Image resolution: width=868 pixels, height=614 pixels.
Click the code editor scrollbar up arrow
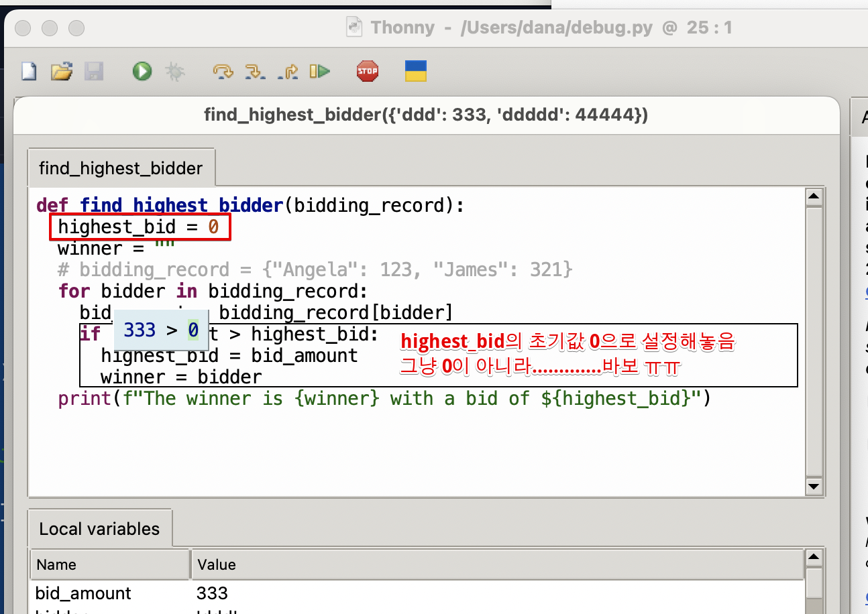point(814,196)
